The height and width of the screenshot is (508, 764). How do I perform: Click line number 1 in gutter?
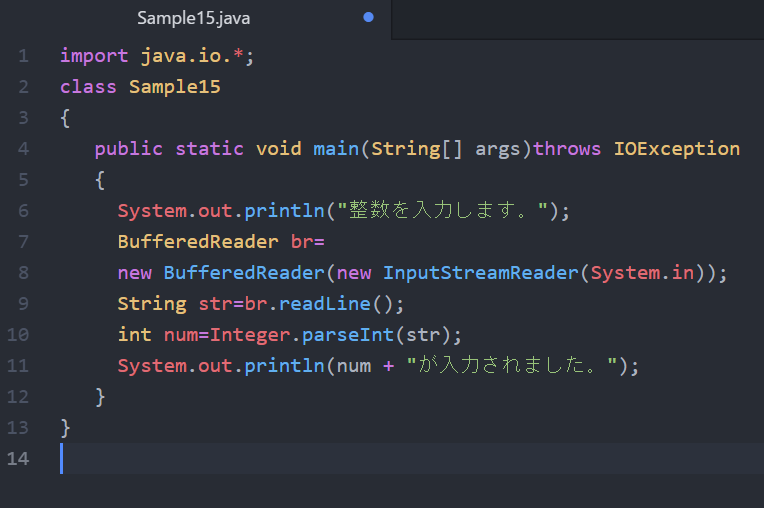(x=23, y=56)
